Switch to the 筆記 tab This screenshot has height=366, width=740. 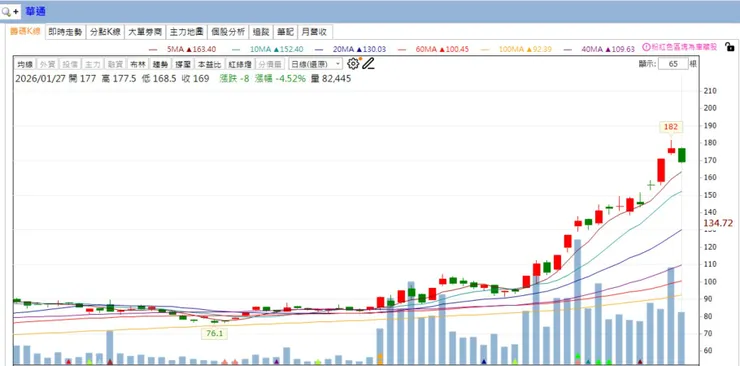285,32
